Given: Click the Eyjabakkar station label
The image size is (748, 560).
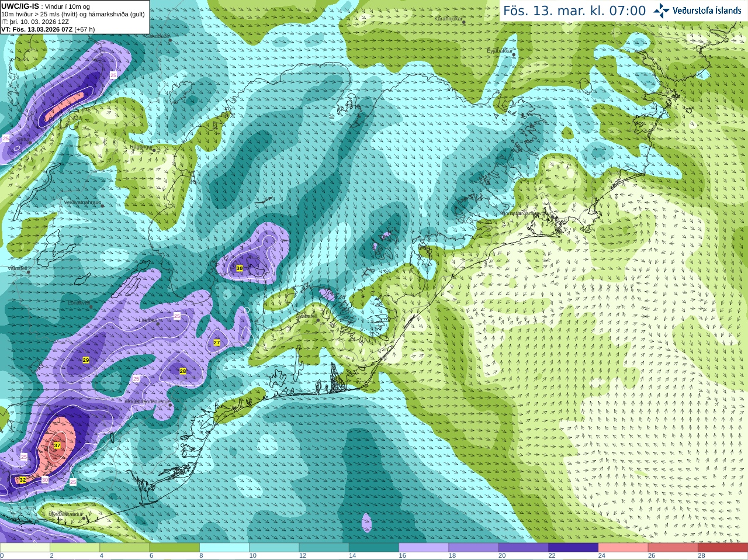Looking at the screenshot, I should pyautogui.click(x=500, y=51).
